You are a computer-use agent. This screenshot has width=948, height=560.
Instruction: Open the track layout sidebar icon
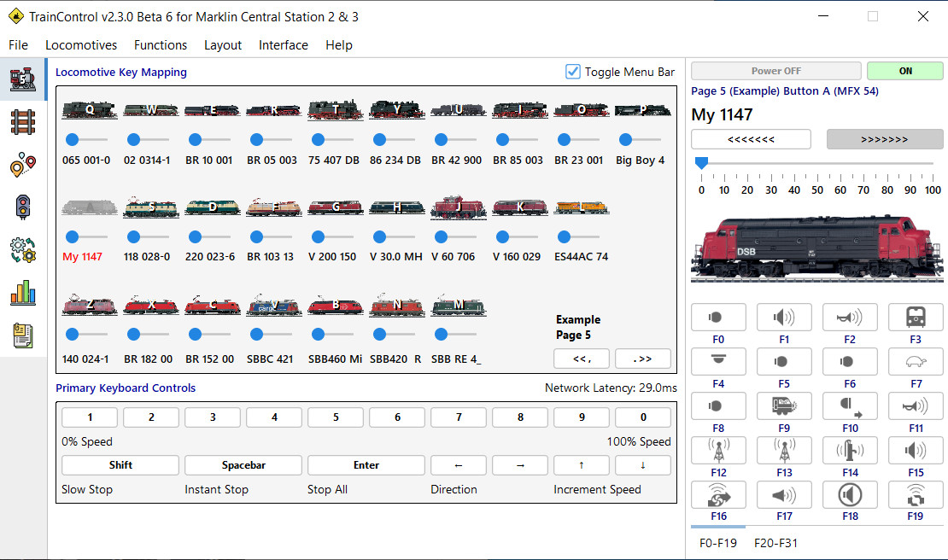(23, 122)
